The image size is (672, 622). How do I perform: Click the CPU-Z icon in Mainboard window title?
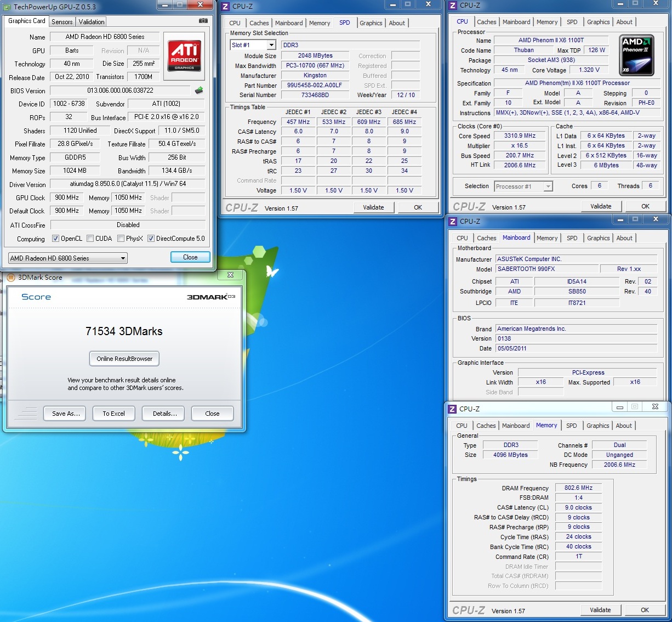(x=453, y=222)
